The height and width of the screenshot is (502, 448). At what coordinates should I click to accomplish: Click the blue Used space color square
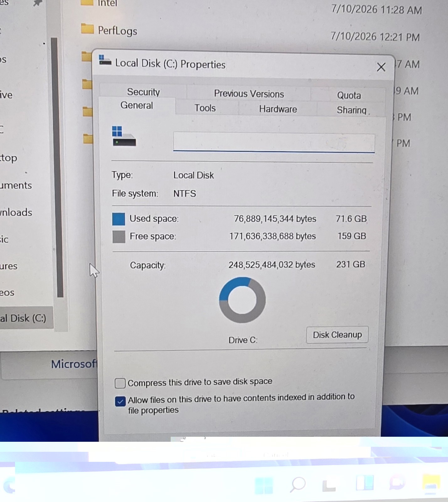coord(119,219)
